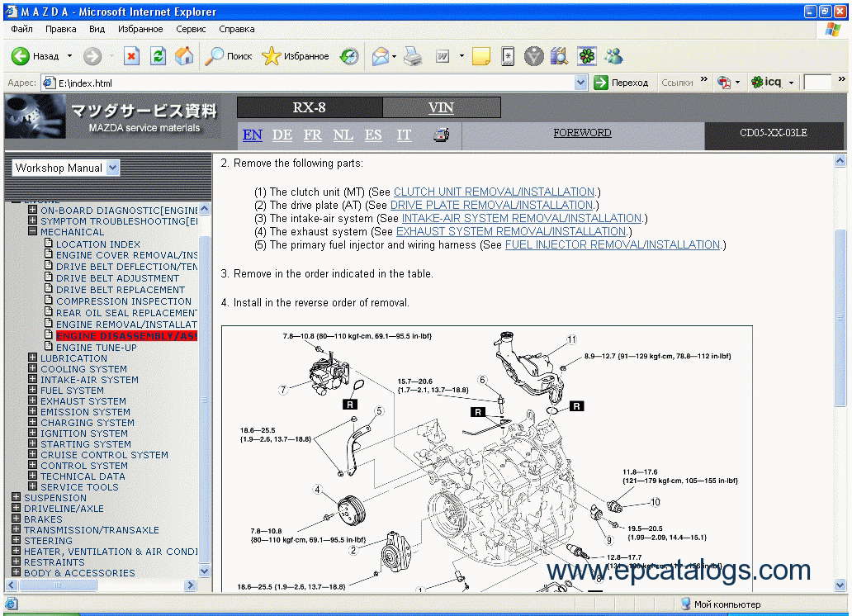The width and height of the screenshot is (852, 616).
Task: Switch language to FR
Action: tap(312, 135)
